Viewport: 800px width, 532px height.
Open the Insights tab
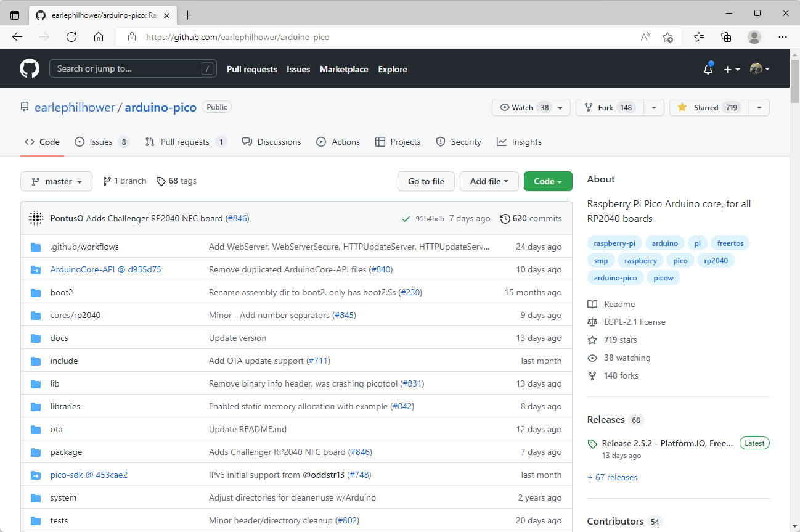[519, 142]
